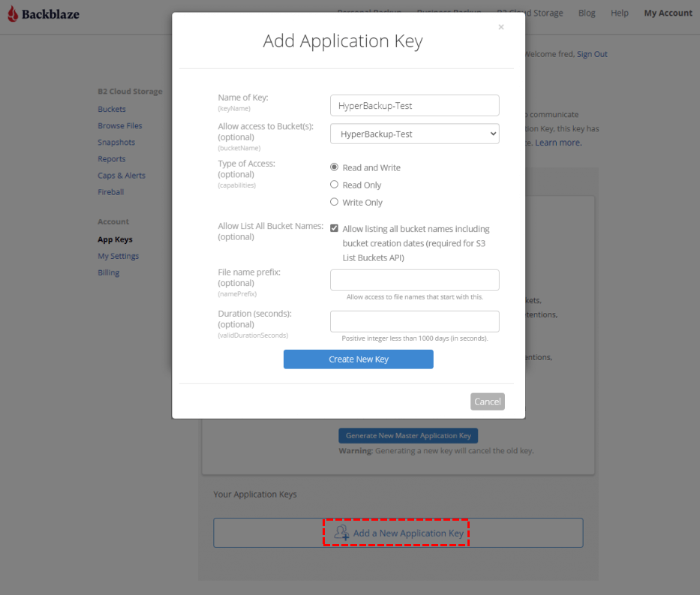Close the dialog with the X icon
The image size is (700, 595).
coord(500,27)
